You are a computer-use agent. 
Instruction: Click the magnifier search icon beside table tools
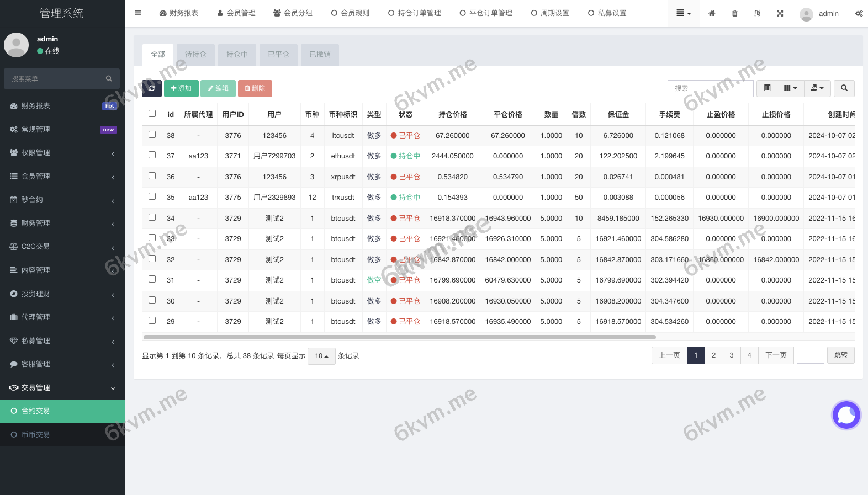844,88
